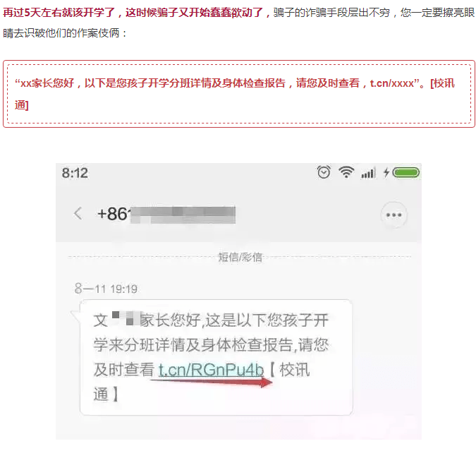Click the charging lightning bolt icon
The height and width of the screenshot is (458, 476).
pos(386,172)
